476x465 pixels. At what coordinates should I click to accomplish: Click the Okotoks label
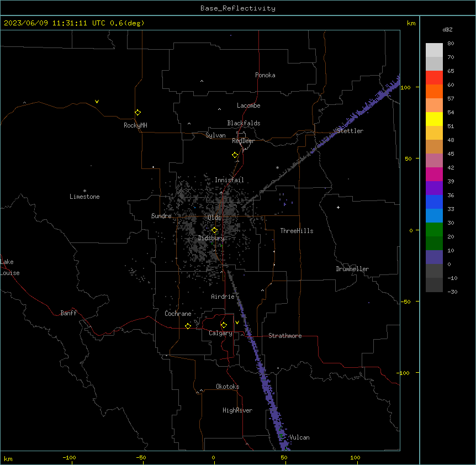228,387
